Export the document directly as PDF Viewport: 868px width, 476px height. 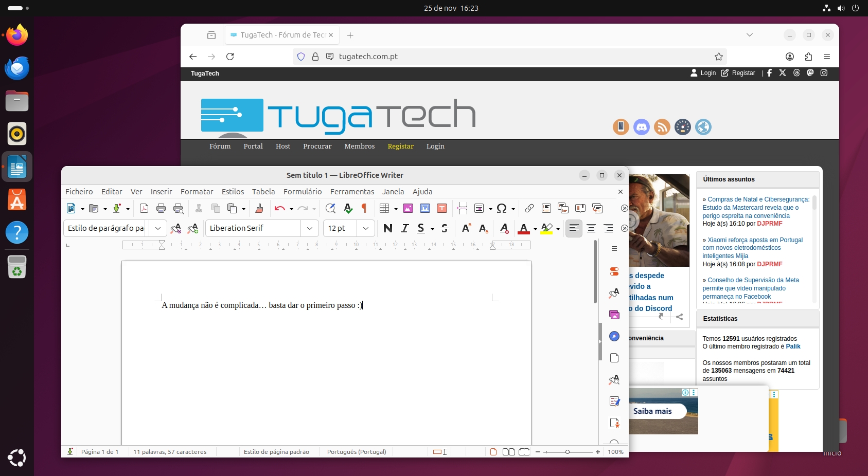[144, 209]
